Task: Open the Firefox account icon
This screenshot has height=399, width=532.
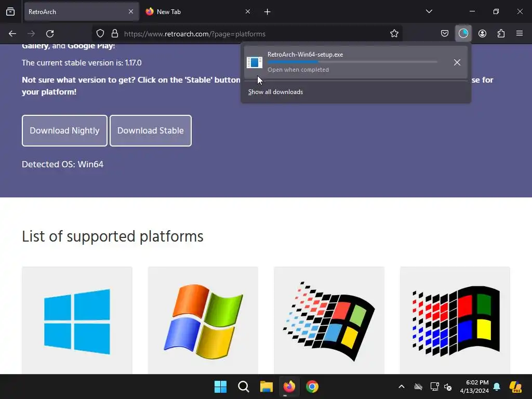Action: [x=482, y=34]
